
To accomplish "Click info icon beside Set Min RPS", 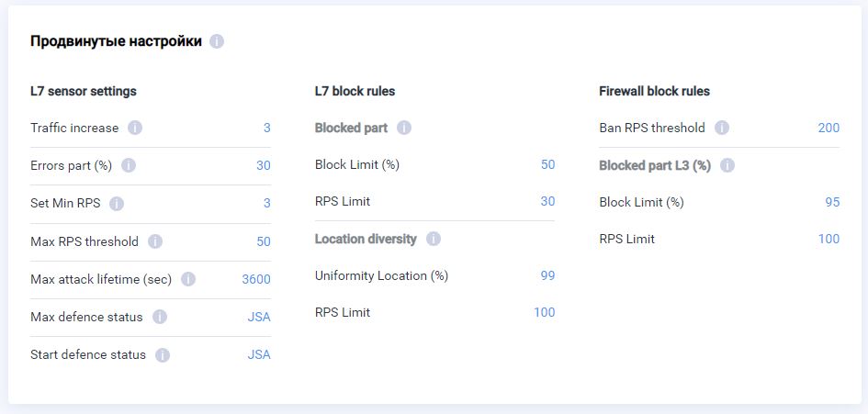I will click(x=117, y=204).
